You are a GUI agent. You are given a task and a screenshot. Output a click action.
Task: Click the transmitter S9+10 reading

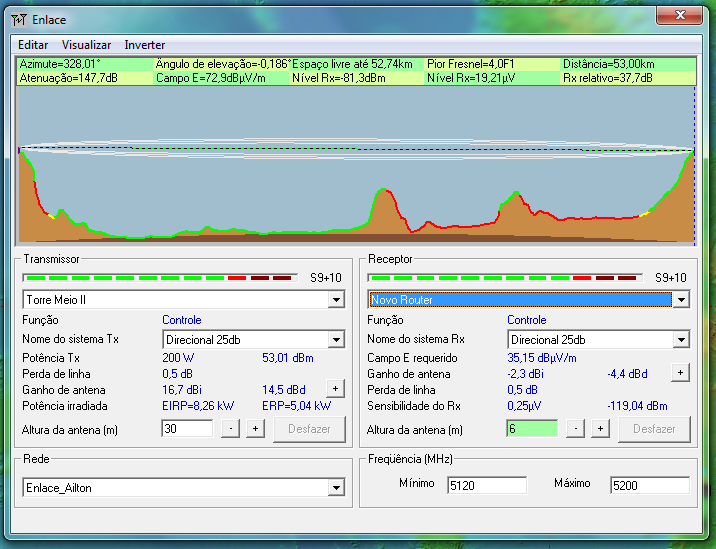coord(326,278)
